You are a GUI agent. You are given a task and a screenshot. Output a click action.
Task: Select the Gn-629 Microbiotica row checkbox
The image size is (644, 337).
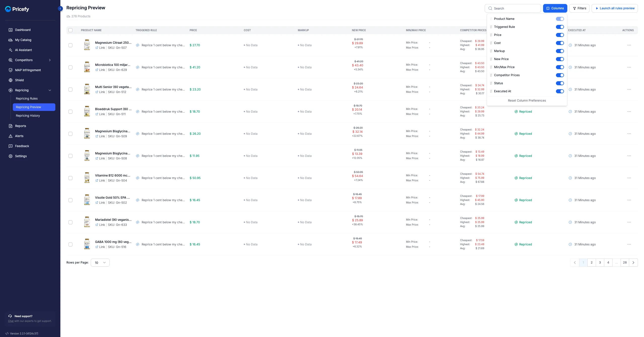point(70,67)
